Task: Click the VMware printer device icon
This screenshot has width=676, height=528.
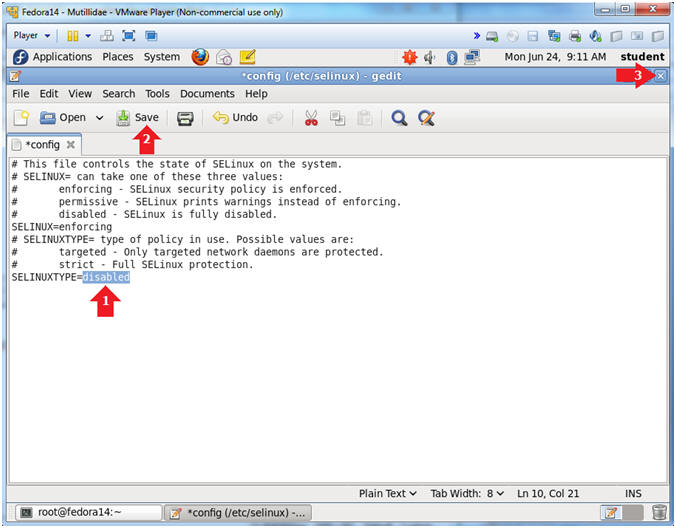Action: point(575,36)
